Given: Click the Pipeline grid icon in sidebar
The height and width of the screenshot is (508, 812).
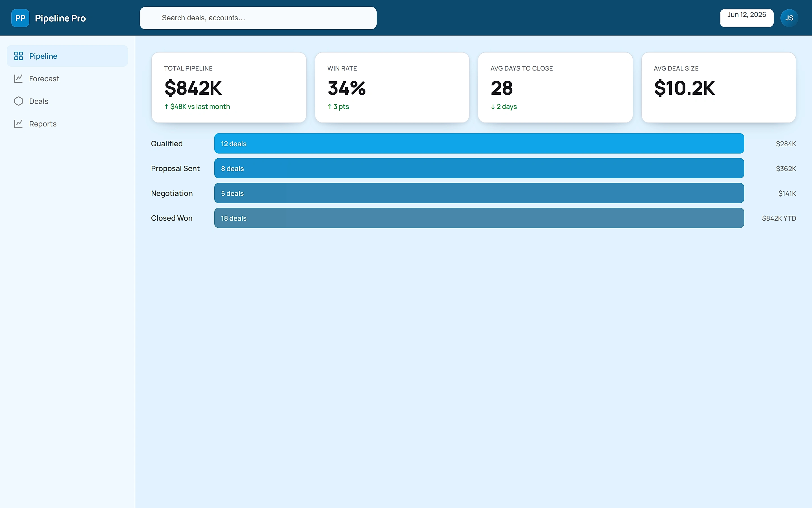Looking at the screenshot, I should [18, 56].
